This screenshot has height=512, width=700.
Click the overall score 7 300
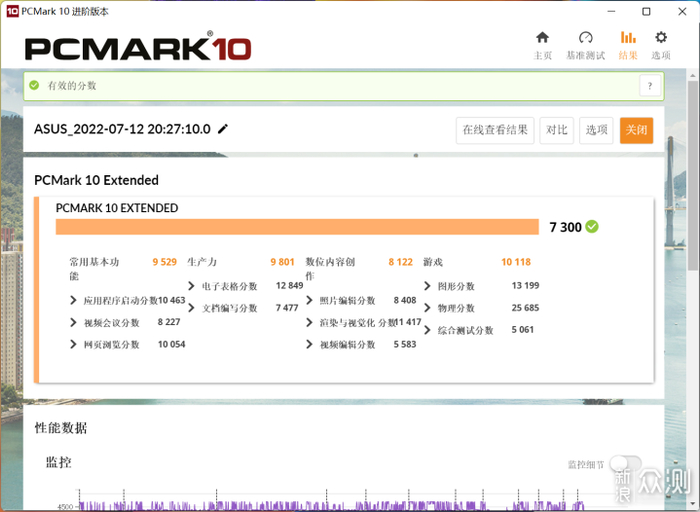tap(565, 227)
